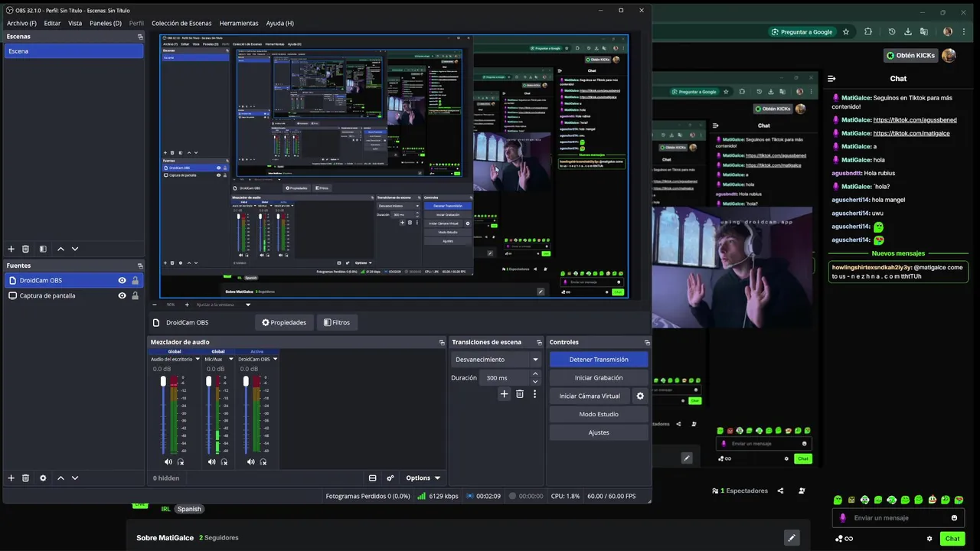Open source properties gear in Fuentes toolbar
The image size is (980, 551).
(x=43, y=478)
